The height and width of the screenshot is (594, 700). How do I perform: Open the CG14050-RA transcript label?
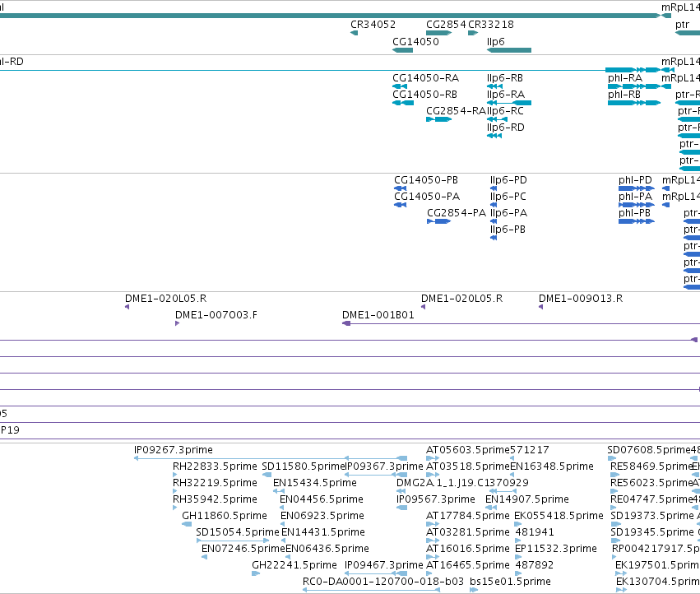425,78
